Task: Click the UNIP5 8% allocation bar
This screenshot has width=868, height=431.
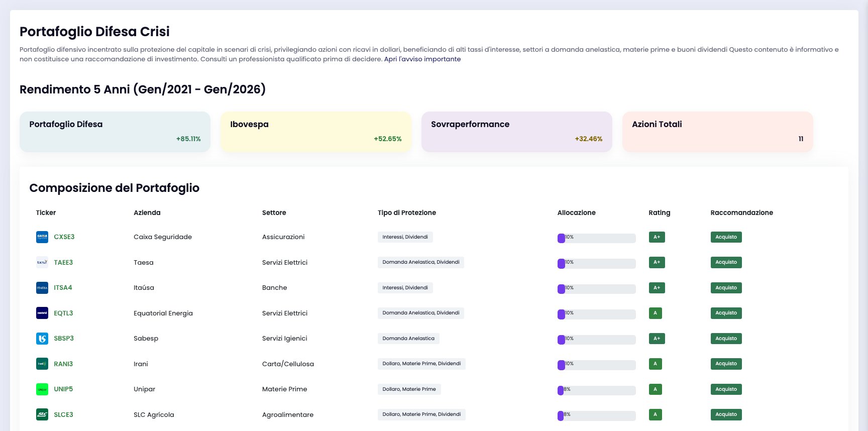Action: tap(597, 390)
